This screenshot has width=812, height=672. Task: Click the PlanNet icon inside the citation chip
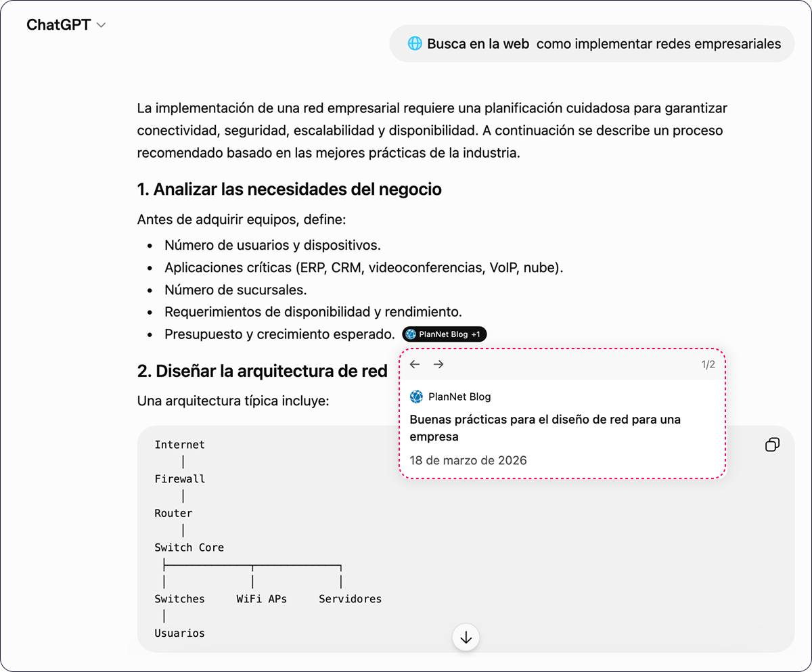coord(411,334)
